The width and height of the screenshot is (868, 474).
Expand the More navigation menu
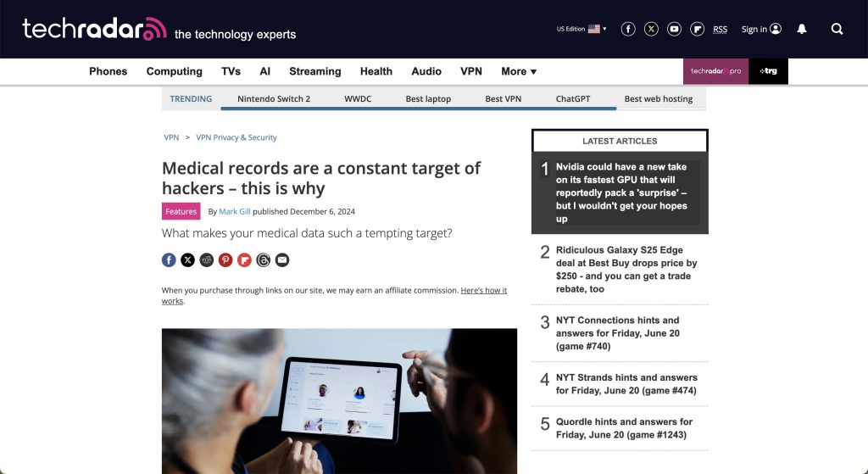pyautogui.click(x=519, y=71)
